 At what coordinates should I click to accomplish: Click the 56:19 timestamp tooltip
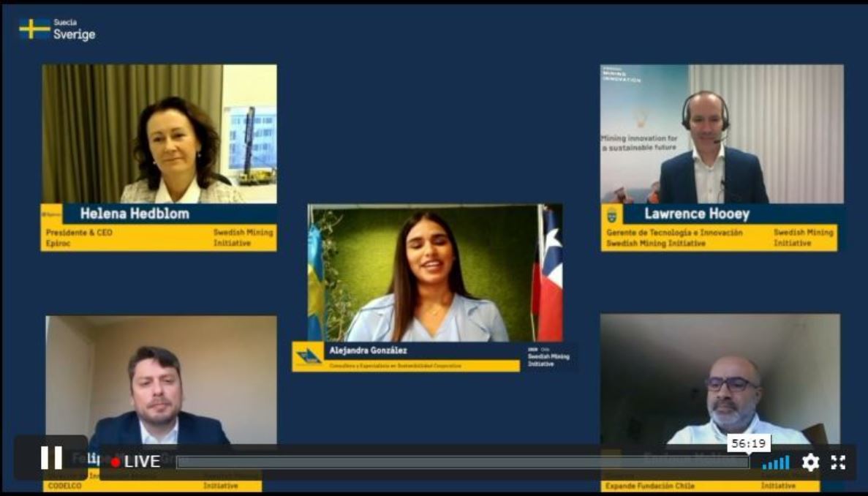tap(749, 443)
